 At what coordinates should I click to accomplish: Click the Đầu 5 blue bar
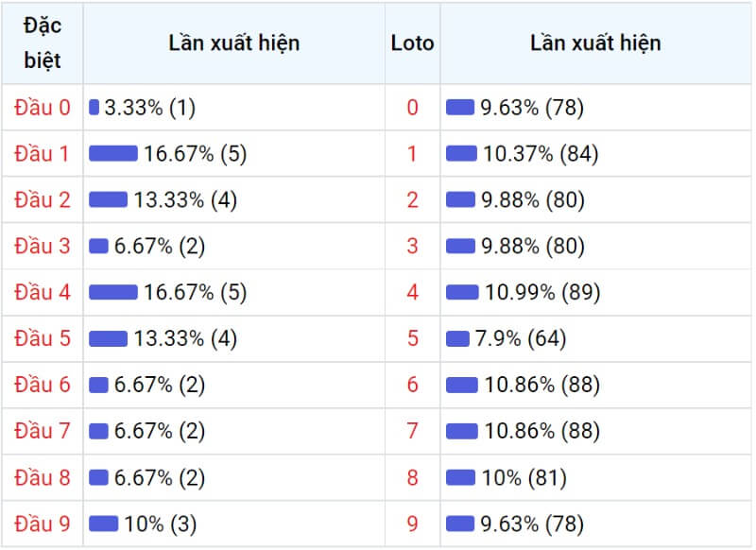pyautogui.click(x=109, y=338)
